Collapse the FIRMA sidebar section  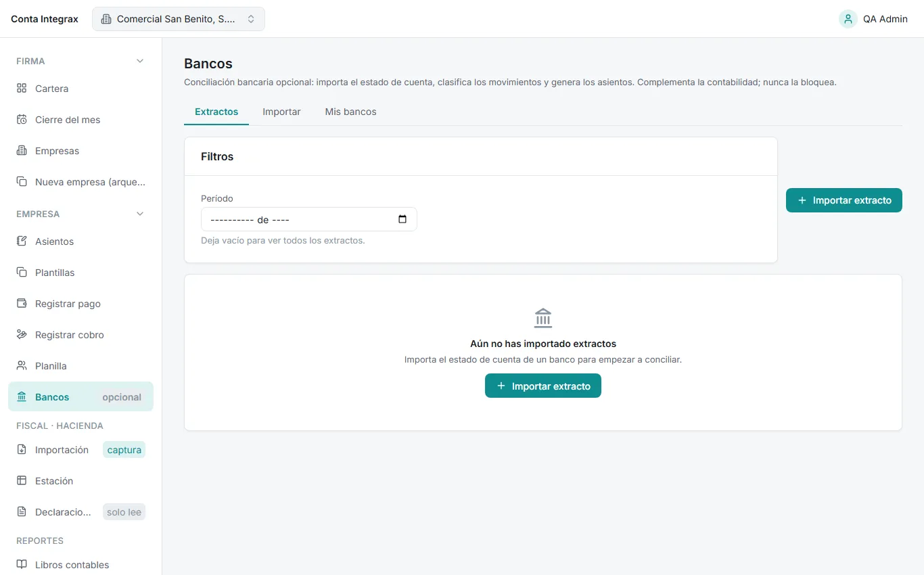[x=140, y=61]
